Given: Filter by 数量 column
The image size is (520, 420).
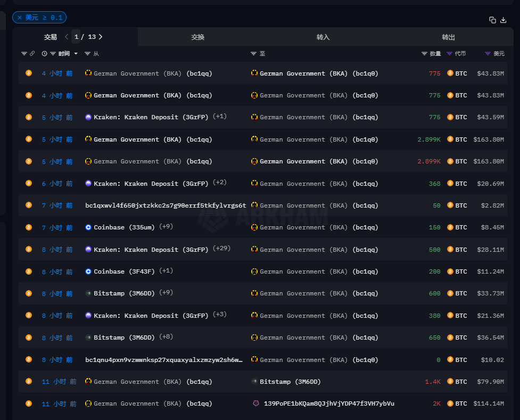Looking at the screenshot, I should coord(424,54).
